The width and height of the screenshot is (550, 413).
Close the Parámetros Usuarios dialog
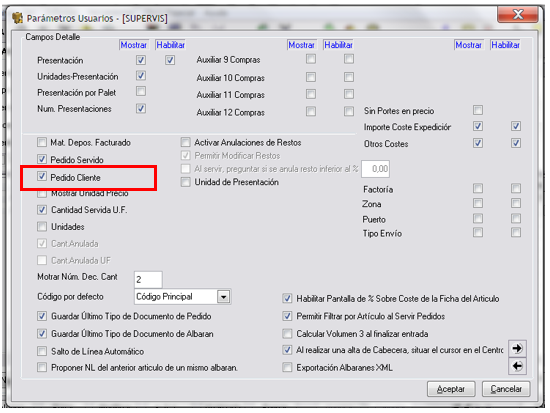click(x=518, y=14)
